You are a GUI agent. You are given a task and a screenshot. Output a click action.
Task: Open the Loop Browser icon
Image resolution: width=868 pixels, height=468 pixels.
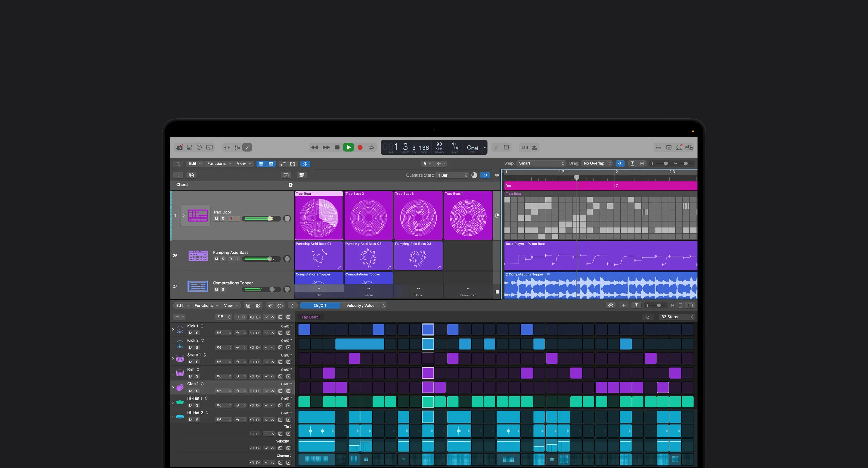[679, 147]
